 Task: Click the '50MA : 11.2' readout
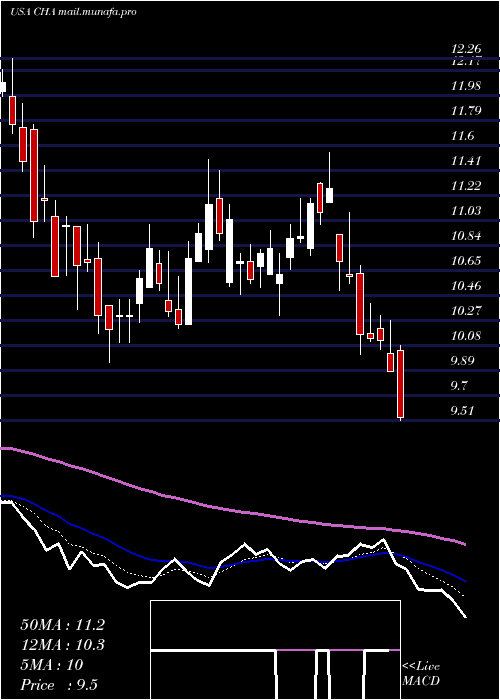(62, 625)
